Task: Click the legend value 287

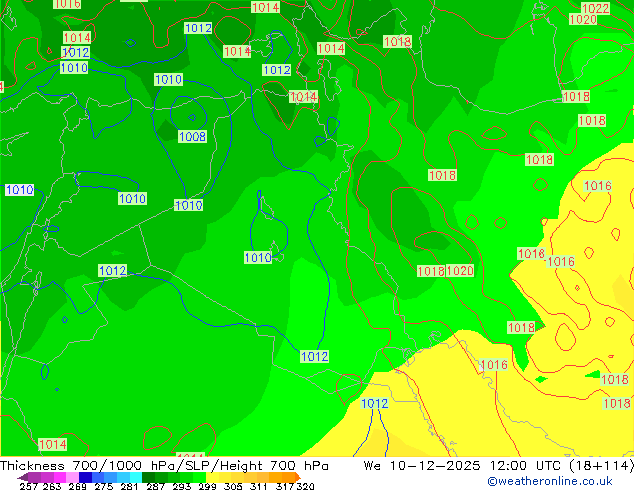Action: click(156, 486)
